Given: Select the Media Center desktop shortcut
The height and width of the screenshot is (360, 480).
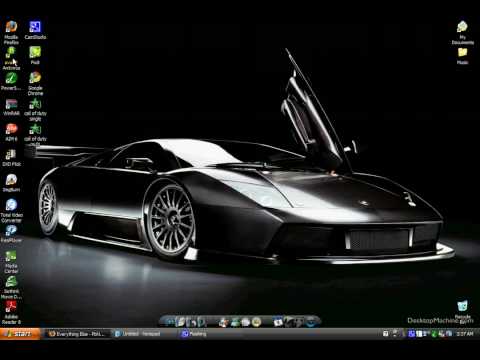Looking at the screenshot, I should [11, 262].
